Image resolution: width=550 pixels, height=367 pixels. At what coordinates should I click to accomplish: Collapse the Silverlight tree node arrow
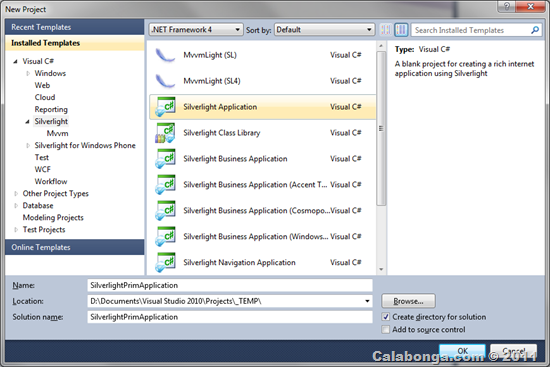point(27,122)
